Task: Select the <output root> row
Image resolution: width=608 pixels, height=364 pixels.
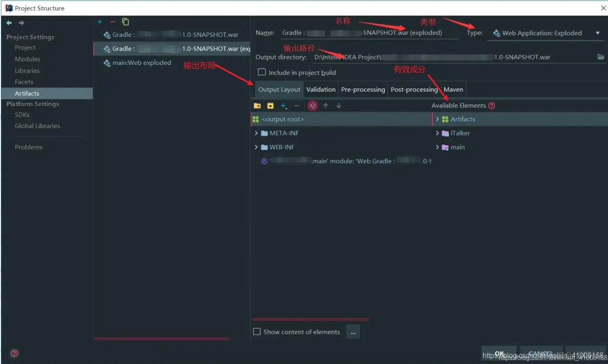Action: [341, 119]
